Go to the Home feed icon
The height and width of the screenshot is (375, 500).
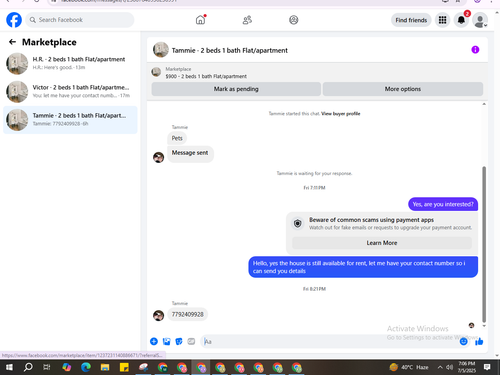[200, 20]
